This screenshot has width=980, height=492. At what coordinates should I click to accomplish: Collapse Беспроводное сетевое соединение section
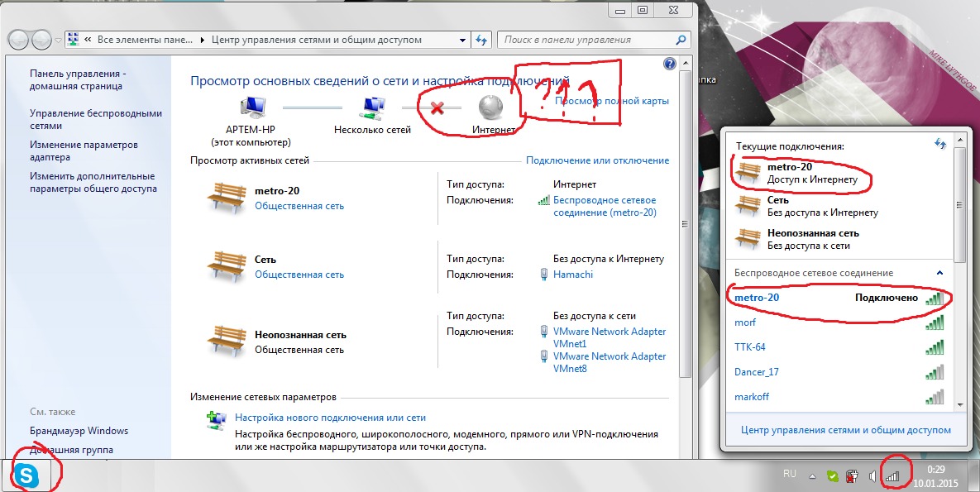click(x=939, y=273)
